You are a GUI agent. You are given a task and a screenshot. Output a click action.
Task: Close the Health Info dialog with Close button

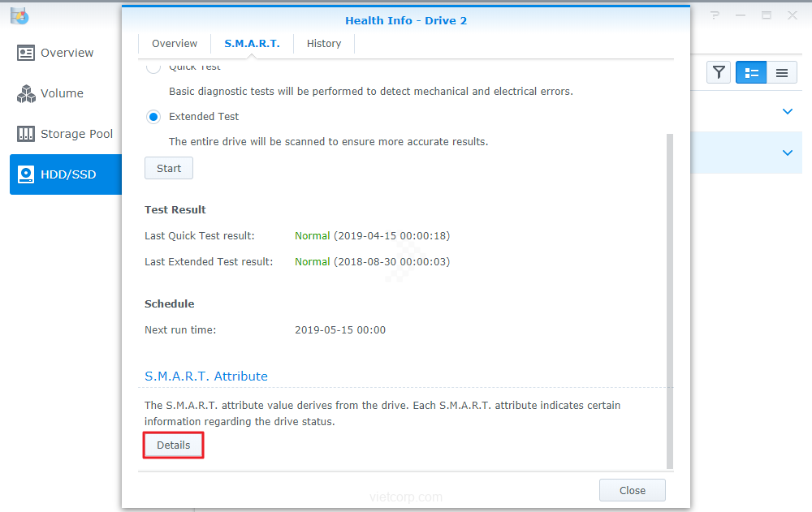632,490
